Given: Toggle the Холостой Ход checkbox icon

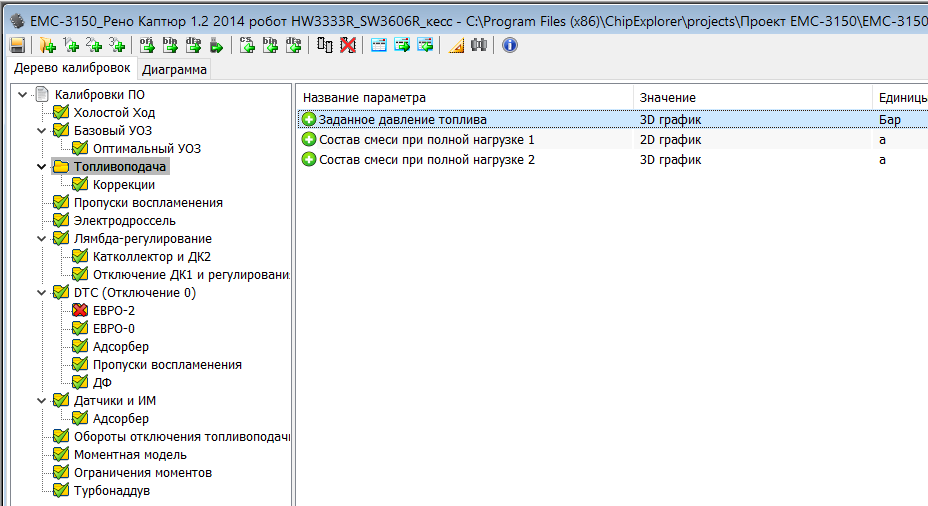Looking at the screenshot, I should tap(61, 113).
